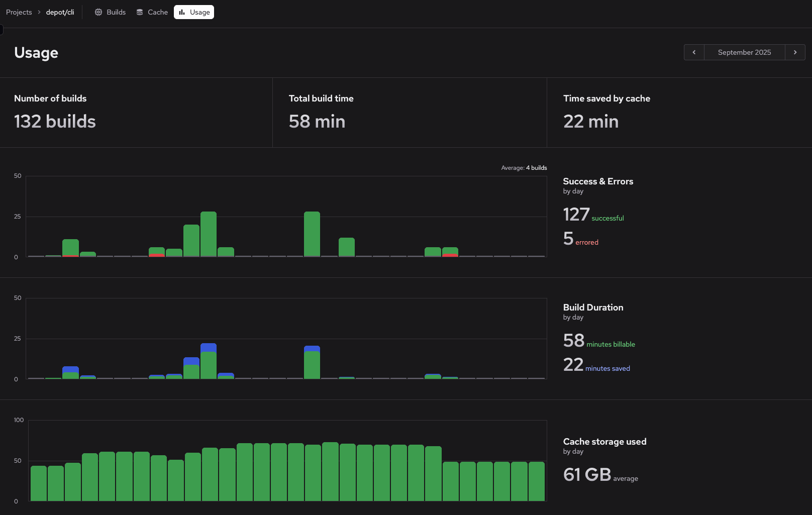
Task: Click the 5 errored stat
Action: [580, 239]
